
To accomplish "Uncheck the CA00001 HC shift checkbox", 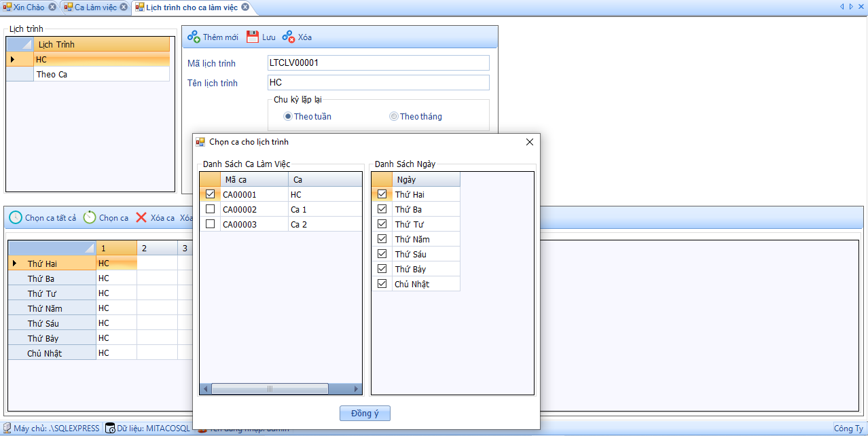I will pos(210,194).
